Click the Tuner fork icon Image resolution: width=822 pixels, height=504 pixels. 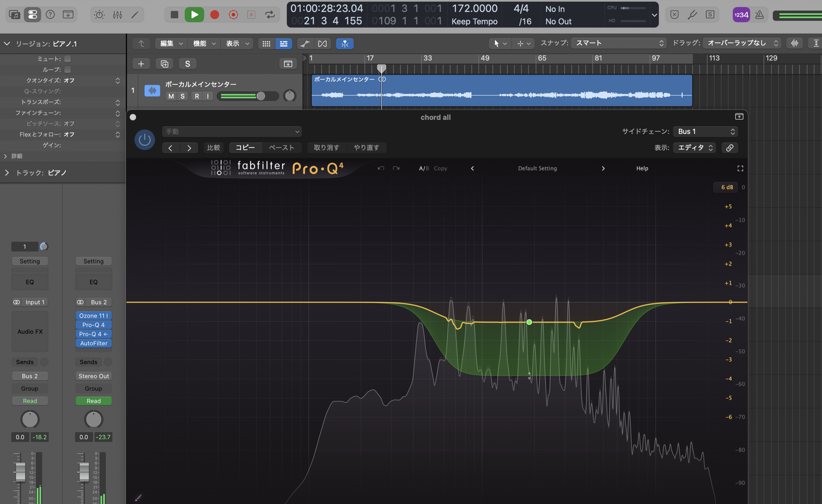692,15
